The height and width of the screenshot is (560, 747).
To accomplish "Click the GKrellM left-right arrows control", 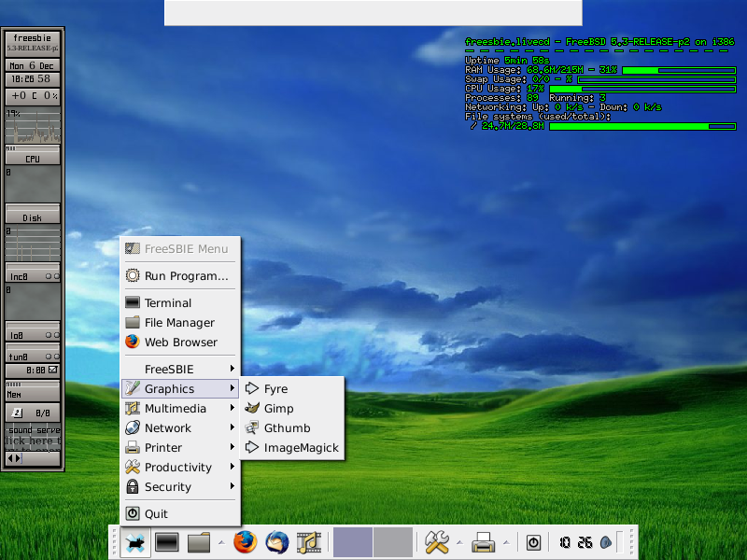I will coord(15,458).
